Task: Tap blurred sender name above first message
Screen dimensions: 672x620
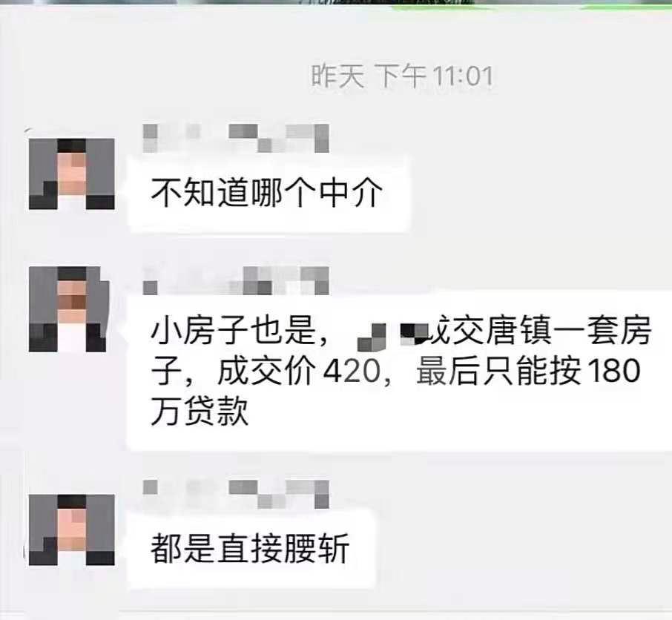Action: pos(236,138)
